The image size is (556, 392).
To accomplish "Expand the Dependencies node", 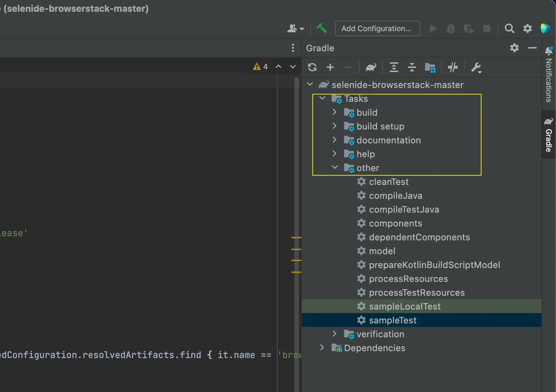I will point(322,348).
